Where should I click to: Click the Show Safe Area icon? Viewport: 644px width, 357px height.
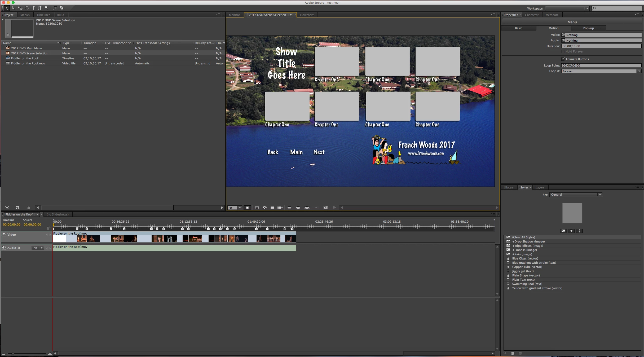pos(257,208)
